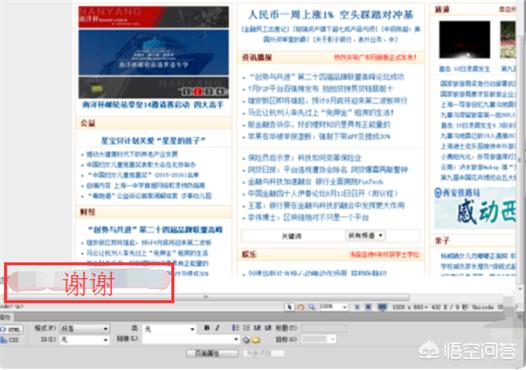Open the 格式 (Format) dropdown
Screen dimensions: 526x370
[x=84, y=329]
